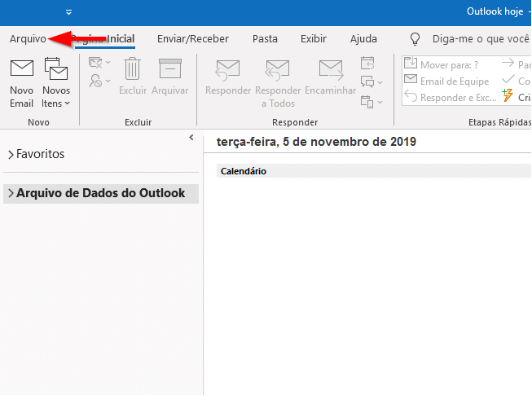Collapse the folder pane arrow
This screenshot has height=396, width=532.
(191, 137)
